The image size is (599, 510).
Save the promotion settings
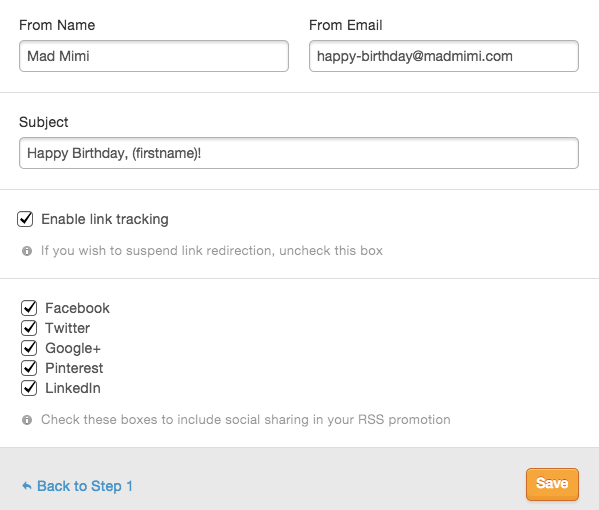(x=552, y=484)
